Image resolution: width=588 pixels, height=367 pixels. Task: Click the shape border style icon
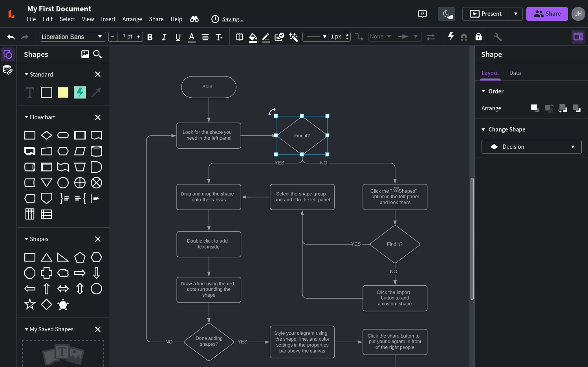(240, 37)
